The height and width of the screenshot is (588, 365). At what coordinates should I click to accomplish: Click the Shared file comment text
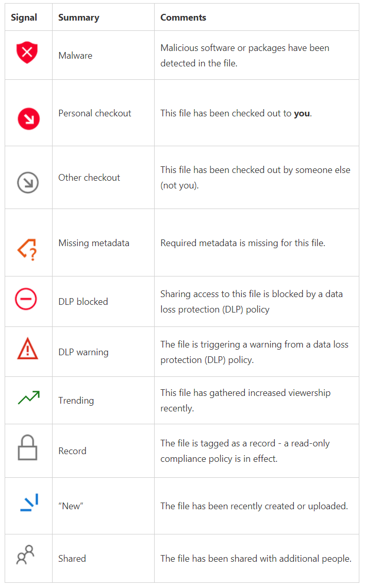coord(256,559)
